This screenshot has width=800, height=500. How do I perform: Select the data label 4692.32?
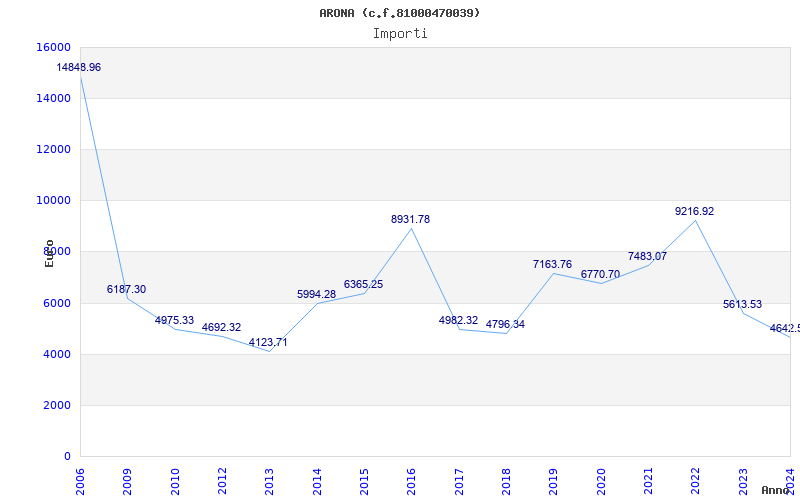click(221, 328)
